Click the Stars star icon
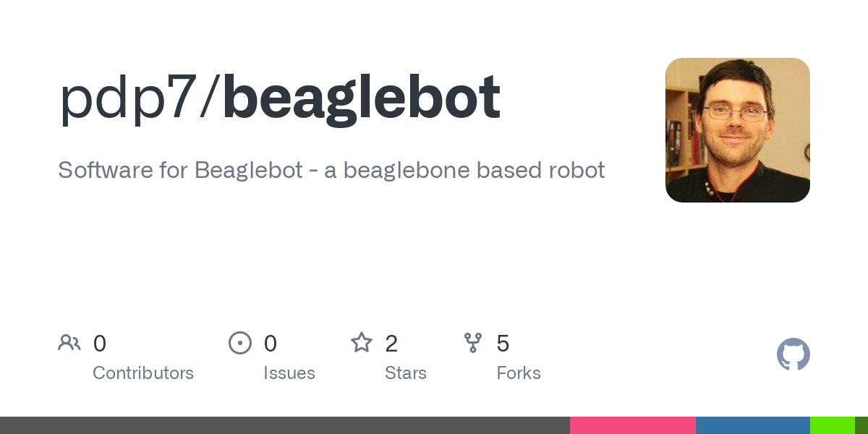 [x=362, y=343]
